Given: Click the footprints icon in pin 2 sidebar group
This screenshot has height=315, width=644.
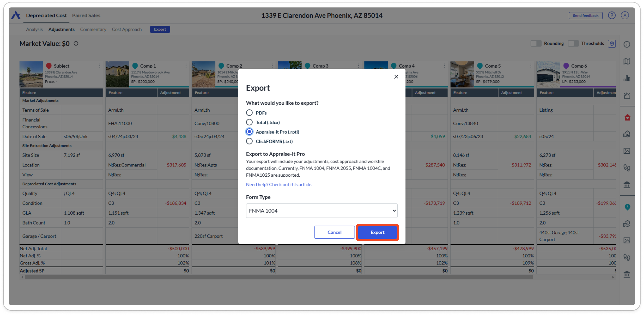Looking at the screenshot, I should coord(627,257).
